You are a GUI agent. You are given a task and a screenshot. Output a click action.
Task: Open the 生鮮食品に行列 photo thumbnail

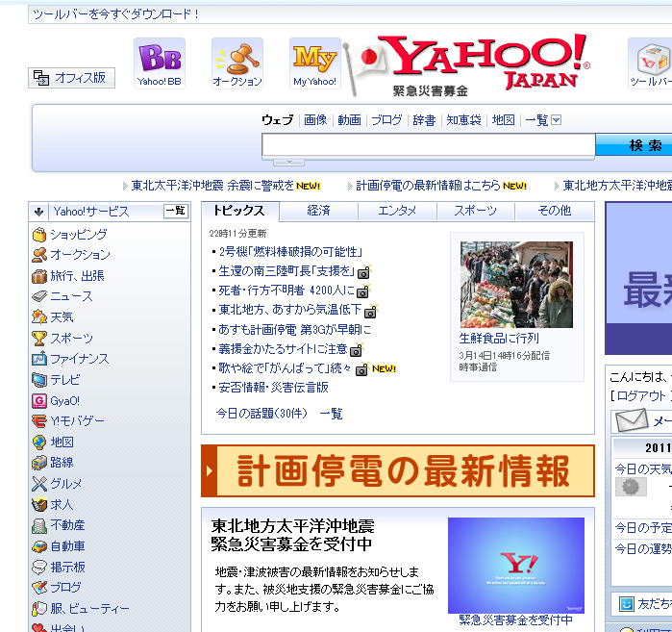click(516, 285)
